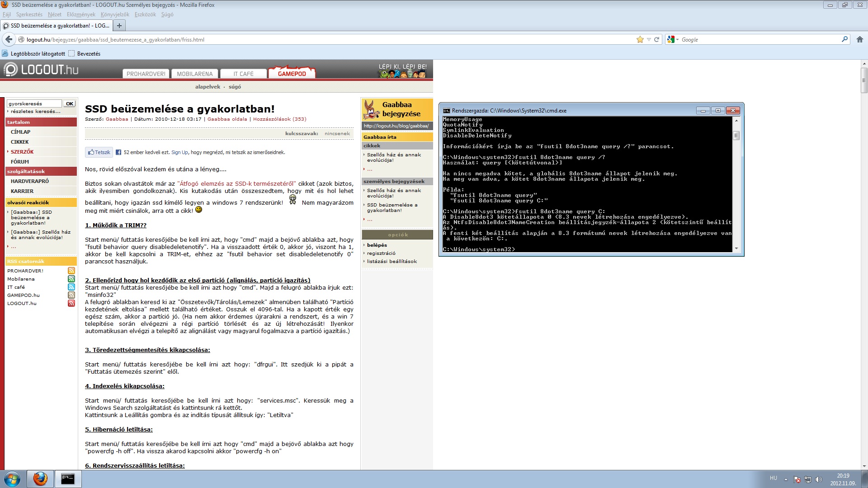Go to Firefox home page icon
This screenshot has width=868, height=488.
tap(859, 40)
